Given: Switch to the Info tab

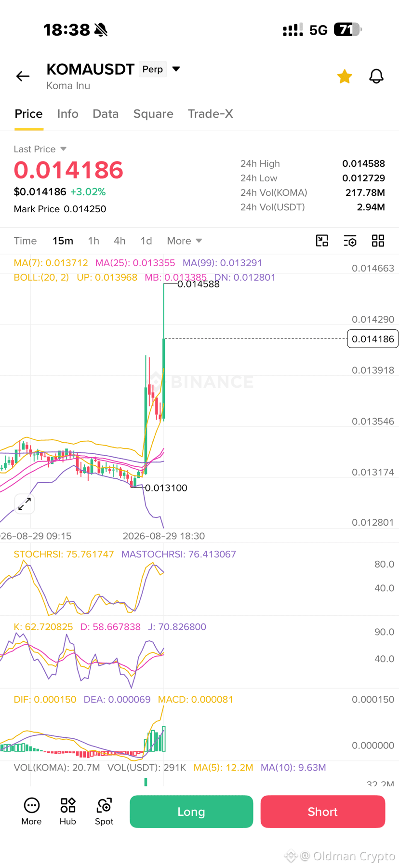Looking at the screenshot, I should click(x=67, y=114).
